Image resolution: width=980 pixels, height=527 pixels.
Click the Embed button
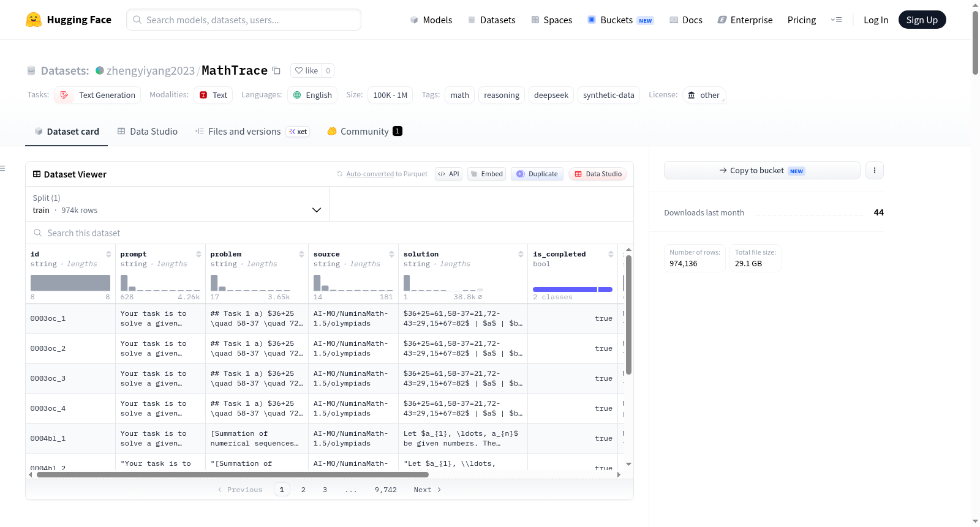pos(487,174)
